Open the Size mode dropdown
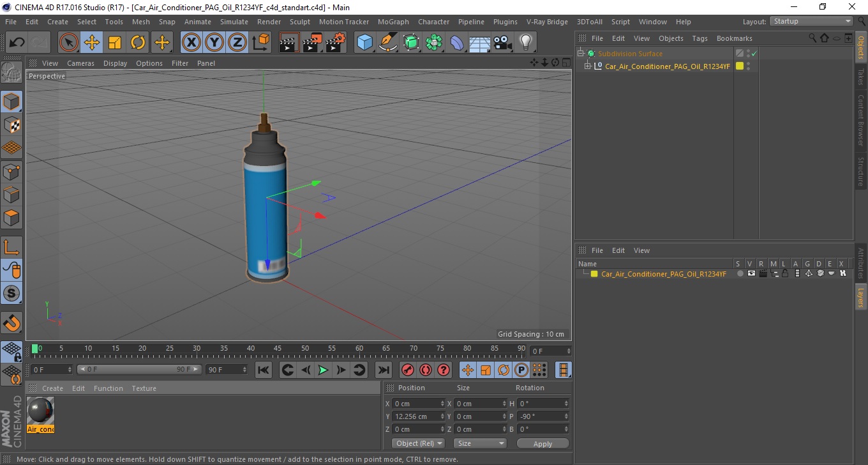 pyautogui.click(x=480, y=443)
